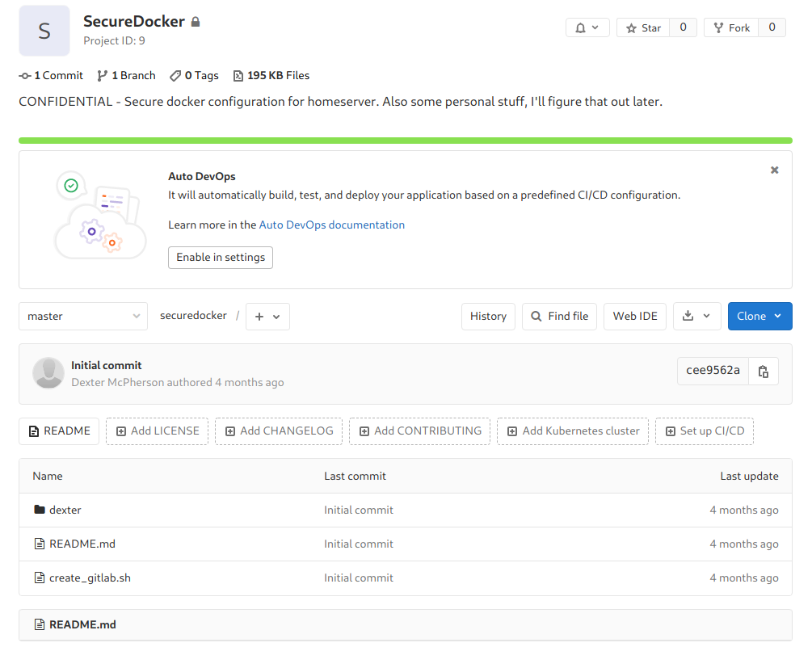Open the README.md file in list

coord(82,544)
